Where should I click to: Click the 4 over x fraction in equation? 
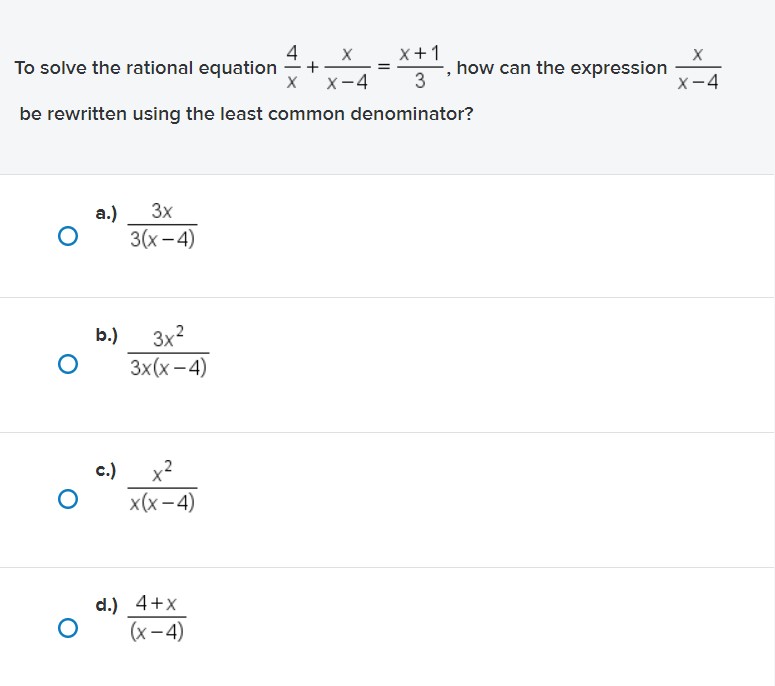[292, 67]
